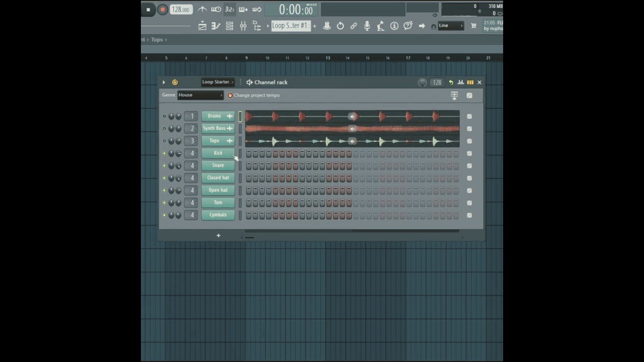Toggle the magnet snap icon
The image size is (644, 362).
pos(434,27)
